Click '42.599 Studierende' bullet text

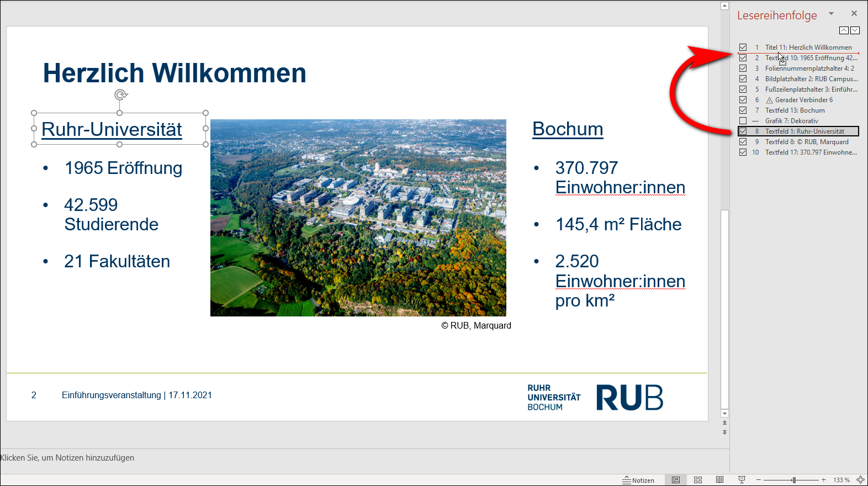click(111, 214)
